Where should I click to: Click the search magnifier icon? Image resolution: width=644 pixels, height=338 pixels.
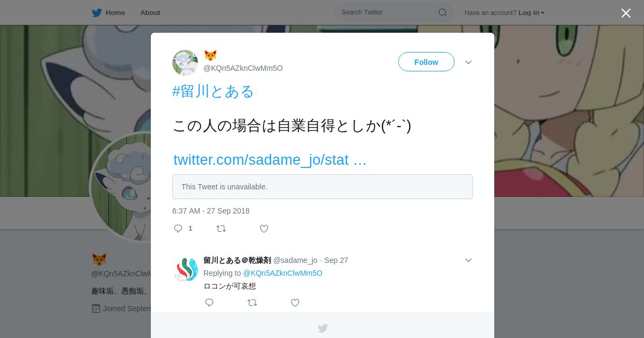click(x=443, y=12)
